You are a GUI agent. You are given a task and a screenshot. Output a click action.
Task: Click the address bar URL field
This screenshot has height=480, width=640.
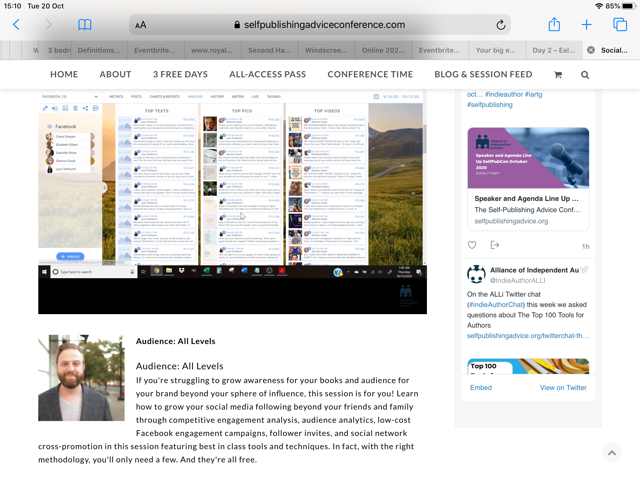point(320,25)
